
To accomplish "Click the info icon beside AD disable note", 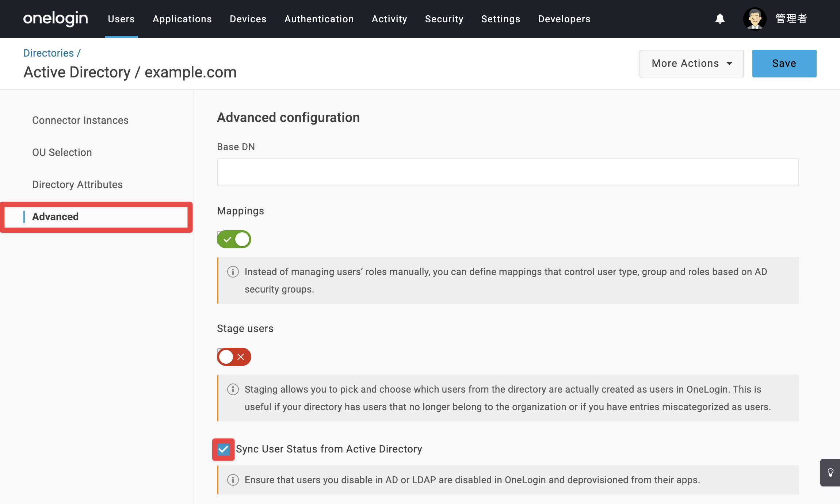I will 233,480.
